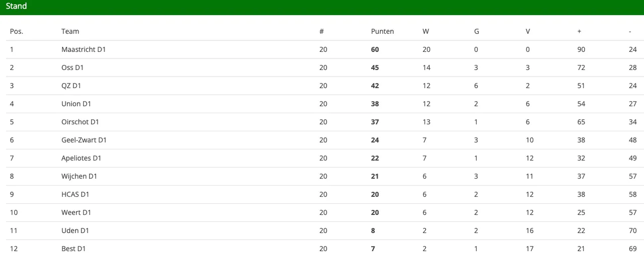Select the Oss D1 team row
Image resolution: width=644 pixels, height=257 pixels.
point(322,68)
